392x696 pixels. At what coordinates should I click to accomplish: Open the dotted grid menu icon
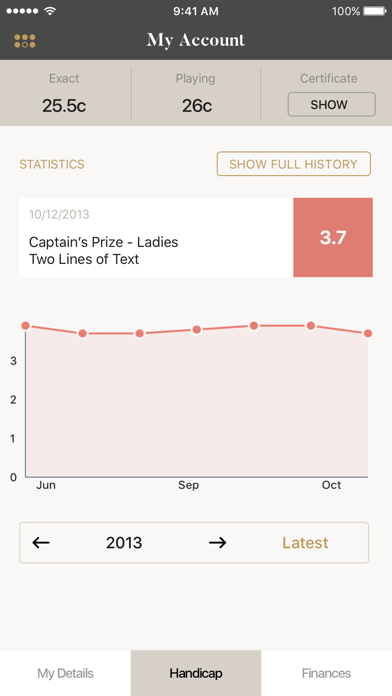click(25, 41)
